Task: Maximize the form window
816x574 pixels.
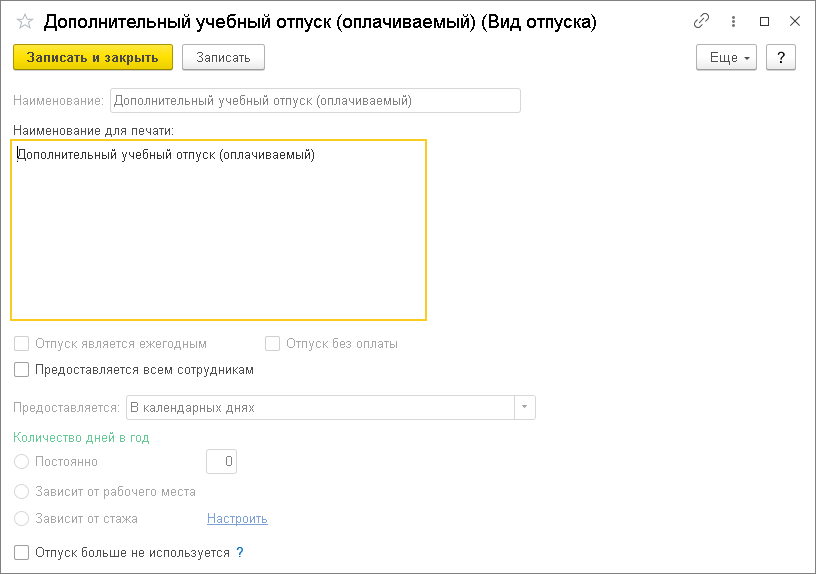Action: [x=765, y=21]
